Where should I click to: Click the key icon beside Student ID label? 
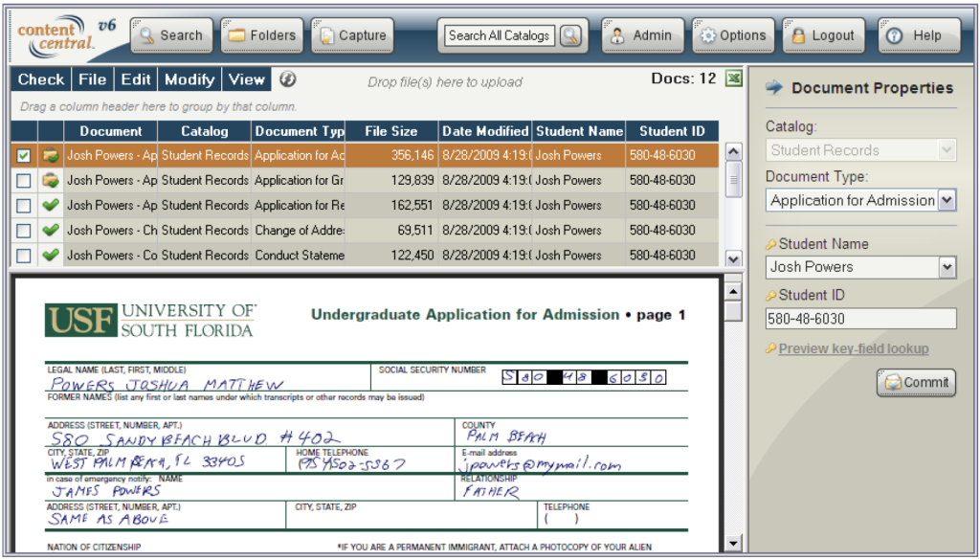coord(771,296)
